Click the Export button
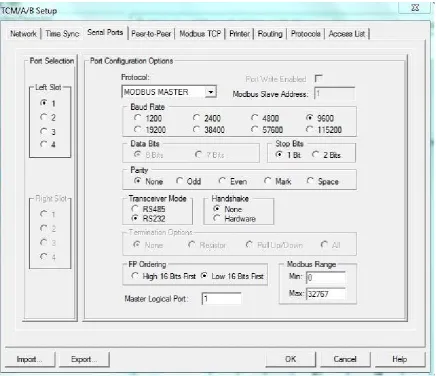Screen dimensions: 436x376 (x=84, y=359)
